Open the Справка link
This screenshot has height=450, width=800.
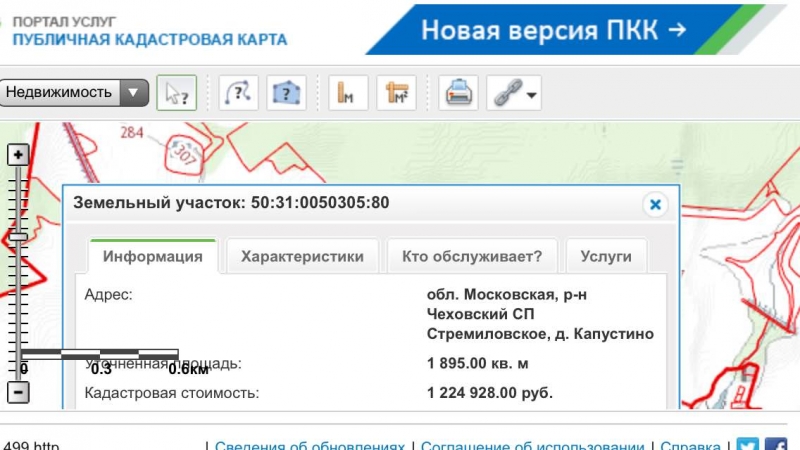690,445
